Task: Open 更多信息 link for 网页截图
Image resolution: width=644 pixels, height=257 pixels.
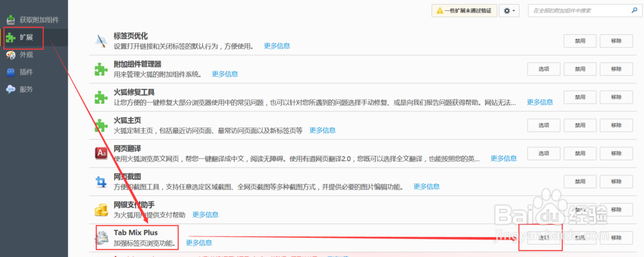Action: pyautogui.click(x=426, y=186)
